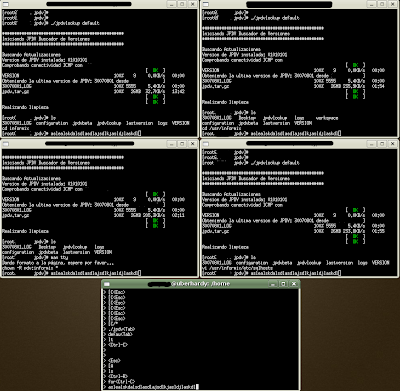Image resolution: width=400 pixels, height=391 pixels.
Task: Open window menu icon of bottom-right terminal
Action: pos(206,144)
